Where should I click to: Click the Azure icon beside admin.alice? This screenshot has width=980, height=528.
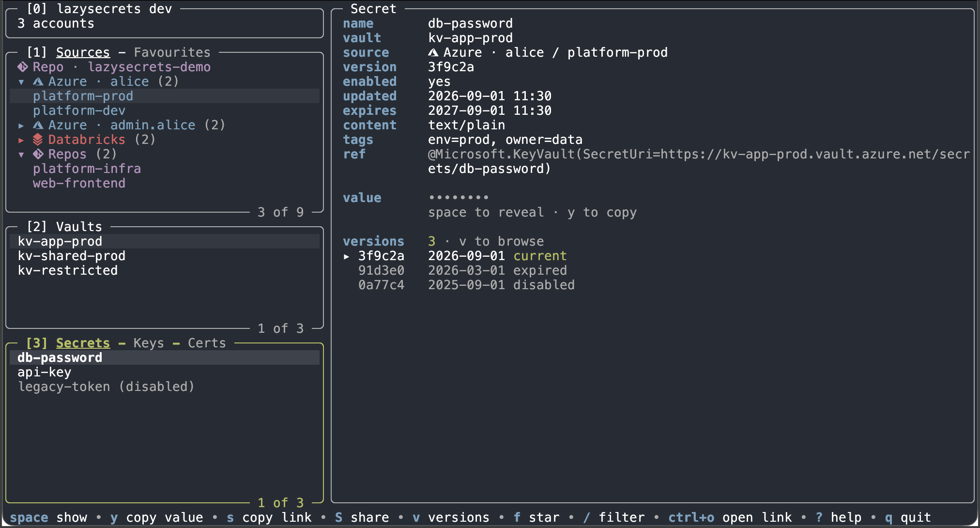tap(38, 125)
